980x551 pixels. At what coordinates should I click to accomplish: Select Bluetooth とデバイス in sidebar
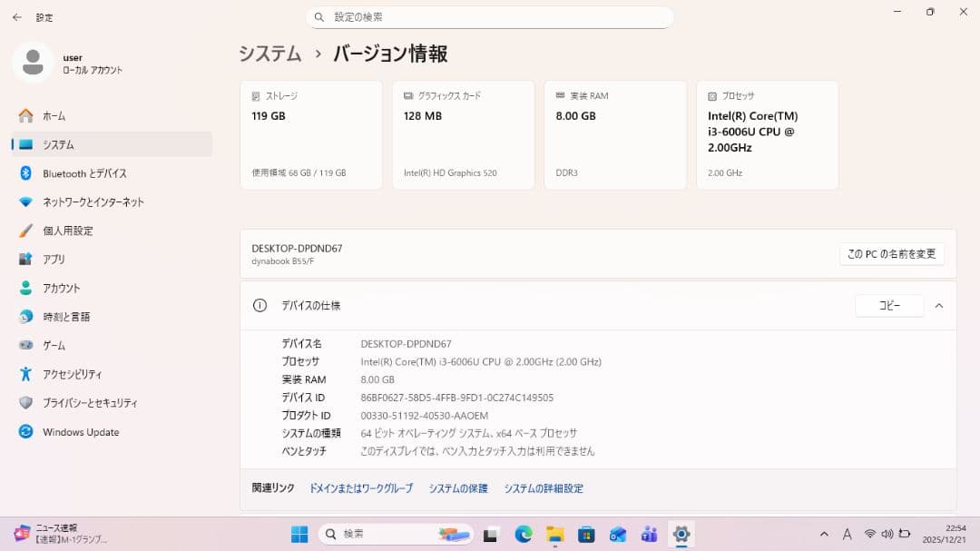[x=83, y=173]
